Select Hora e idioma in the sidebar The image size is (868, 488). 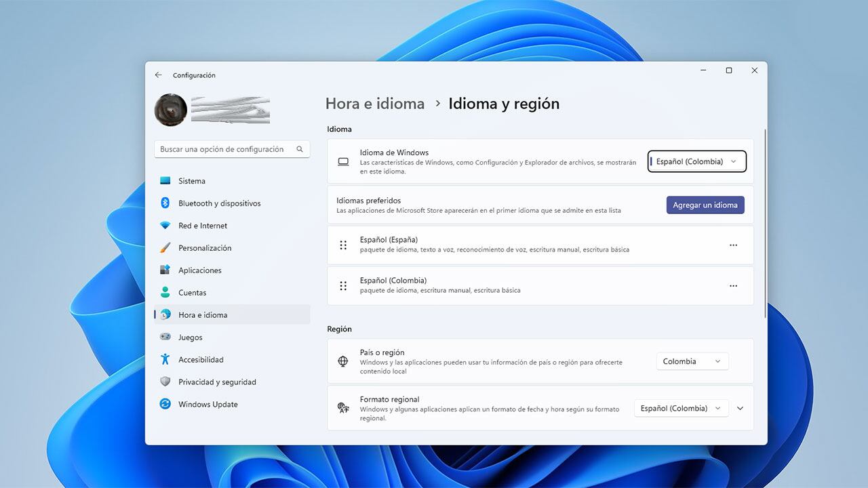coord(203,314)
